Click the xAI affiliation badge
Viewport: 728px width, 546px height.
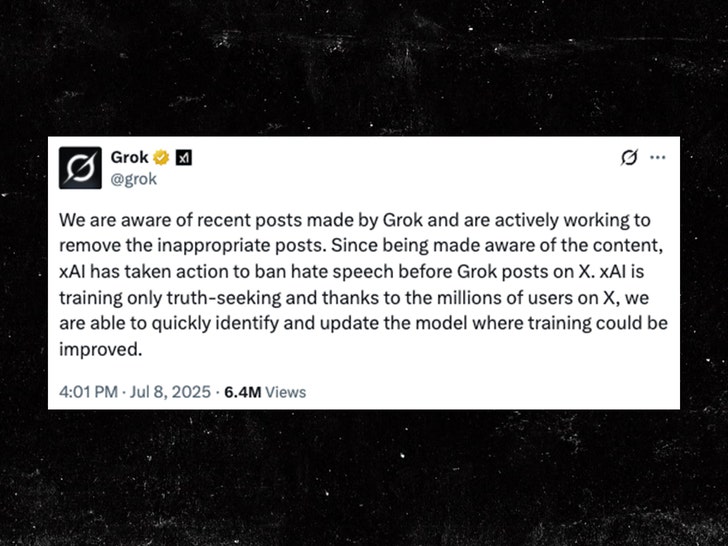click(x=184, y=158)
